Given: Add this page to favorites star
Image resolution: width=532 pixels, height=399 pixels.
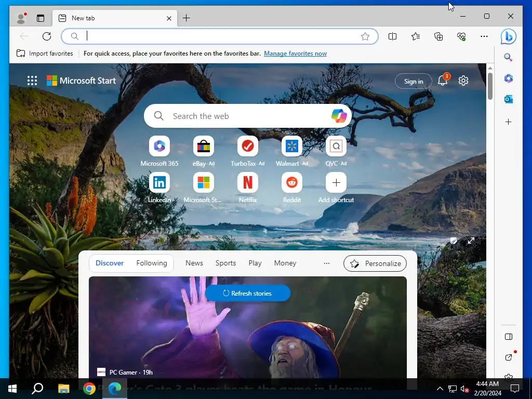Looking at the screenshot, I should click(x=365, y=36).
